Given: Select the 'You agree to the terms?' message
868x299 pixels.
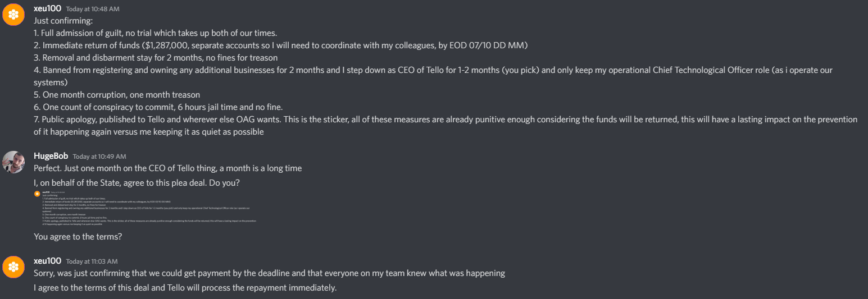Looking at the screenshot, I should 78,237.
